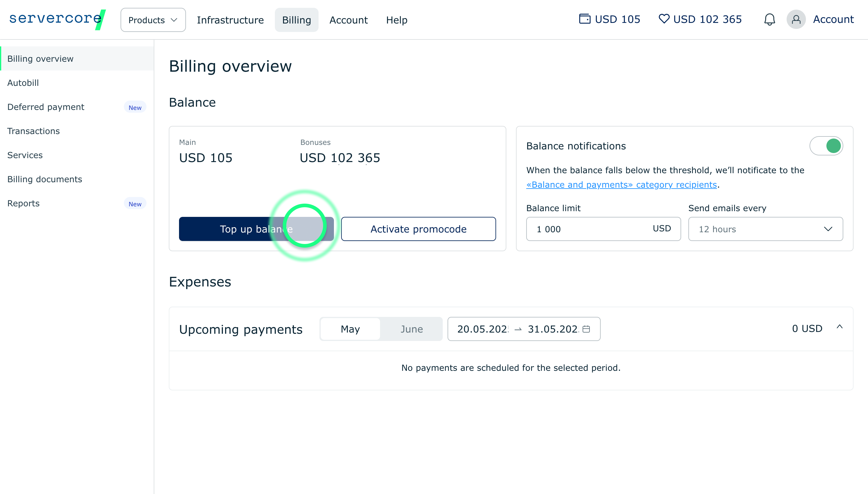
Task: Open the calendar icon in date range
Action: tap(586, 329)
